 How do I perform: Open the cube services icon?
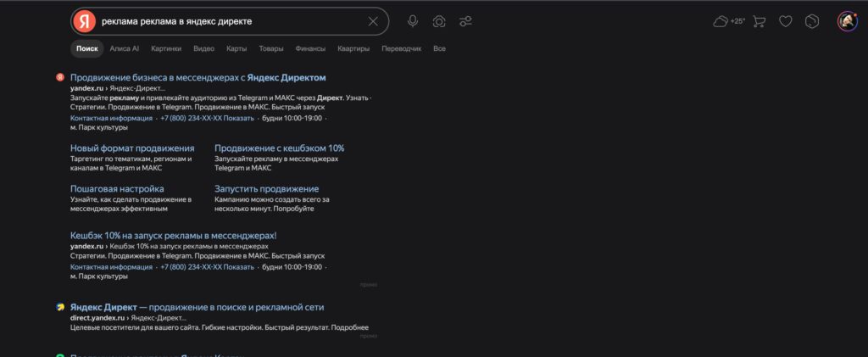pyautogui.click(x=811, y=21)
